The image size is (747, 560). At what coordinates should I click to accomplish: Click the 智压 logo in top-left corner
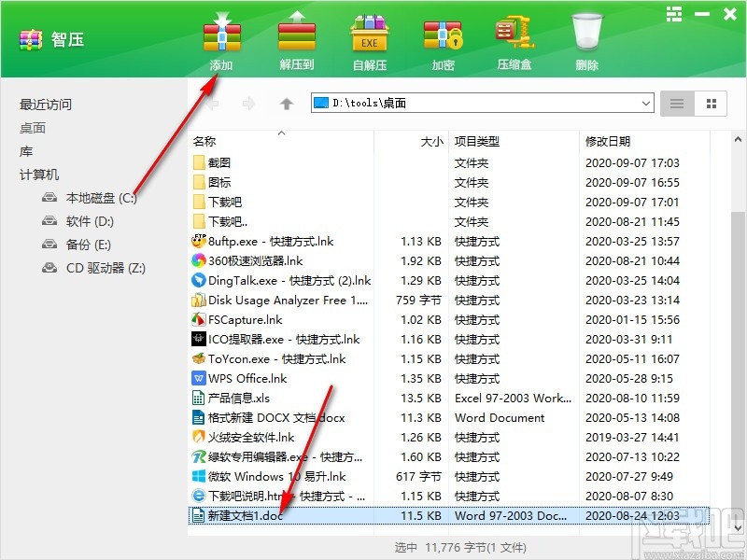coord(30,39)
